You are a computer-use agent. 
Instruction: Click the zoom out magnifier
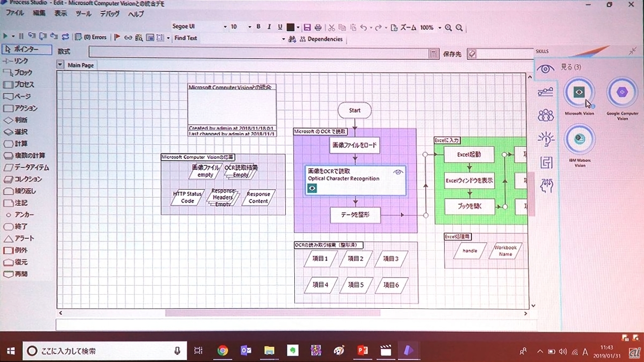coord(459,28)
